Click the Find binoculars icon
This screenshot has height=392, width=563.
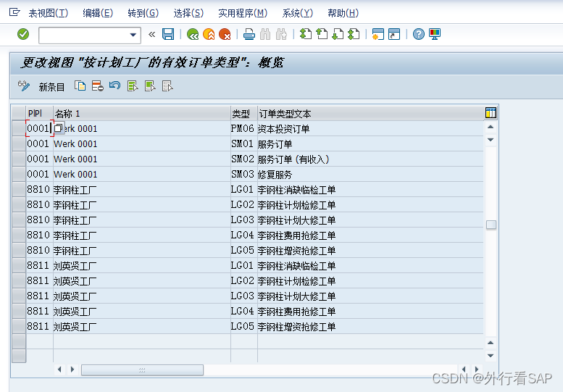click(x=265, y=35)
